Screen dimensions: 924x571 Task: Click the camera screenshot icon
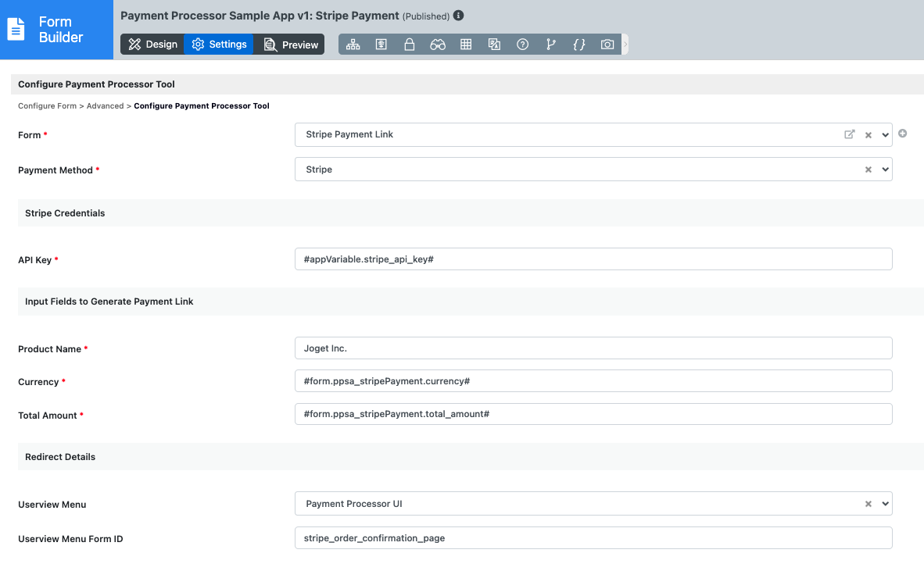[607, 45]
